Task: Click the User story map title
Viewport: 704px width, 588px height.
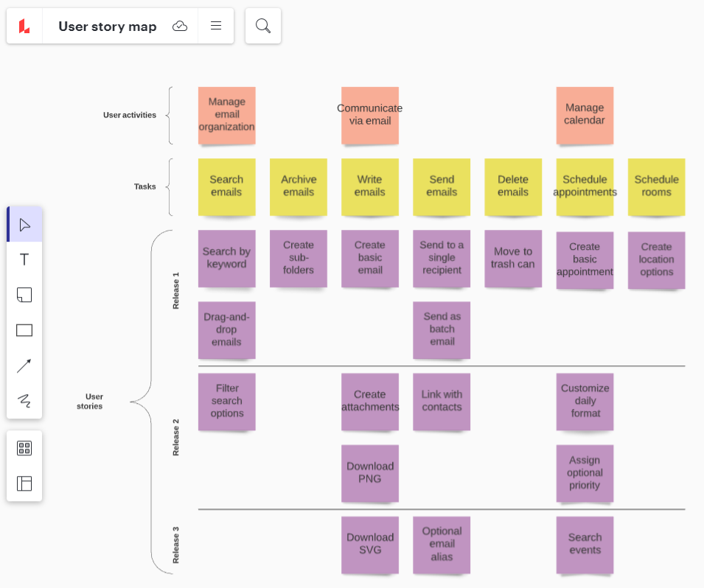Action: [x=108, y=27]
